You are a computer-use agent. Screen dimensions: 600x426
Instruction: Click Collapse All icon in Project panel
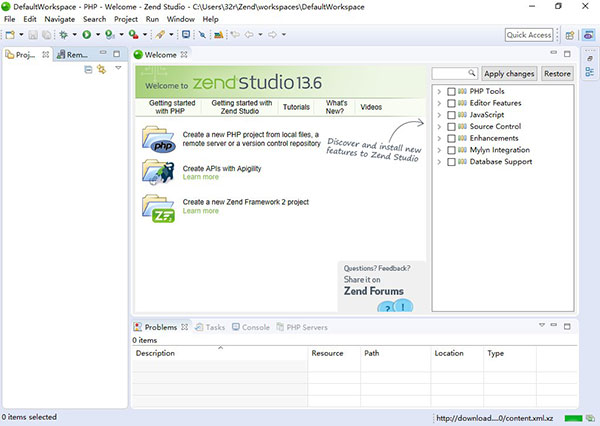tap(88, 69)
